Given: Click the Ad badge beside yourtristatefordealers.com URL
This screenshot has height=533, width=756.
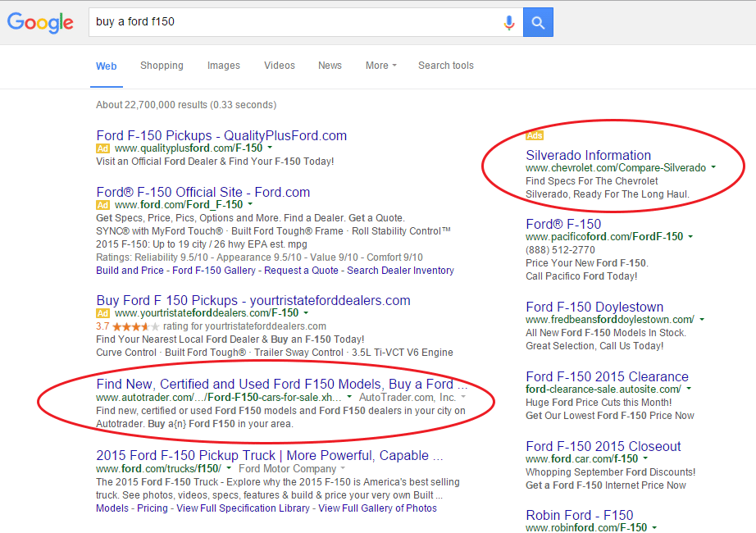Looking at the screenshot, I should pos(102,313).
